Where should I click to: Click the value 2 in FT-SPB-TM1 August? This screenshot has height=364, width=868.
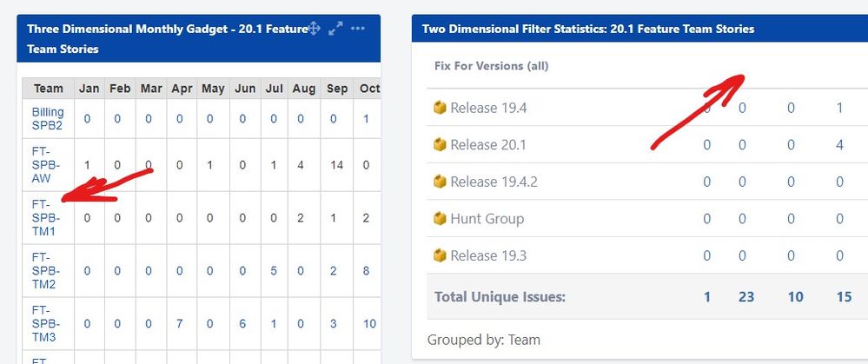(300, 218)
